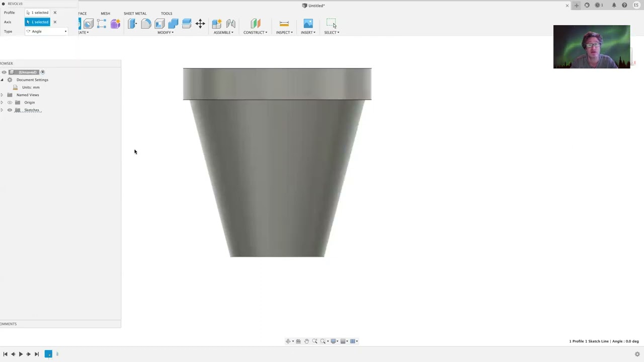Screen dimensions: 644x362
Task: Select the Pan hand tool
Action: pos(306,341)
